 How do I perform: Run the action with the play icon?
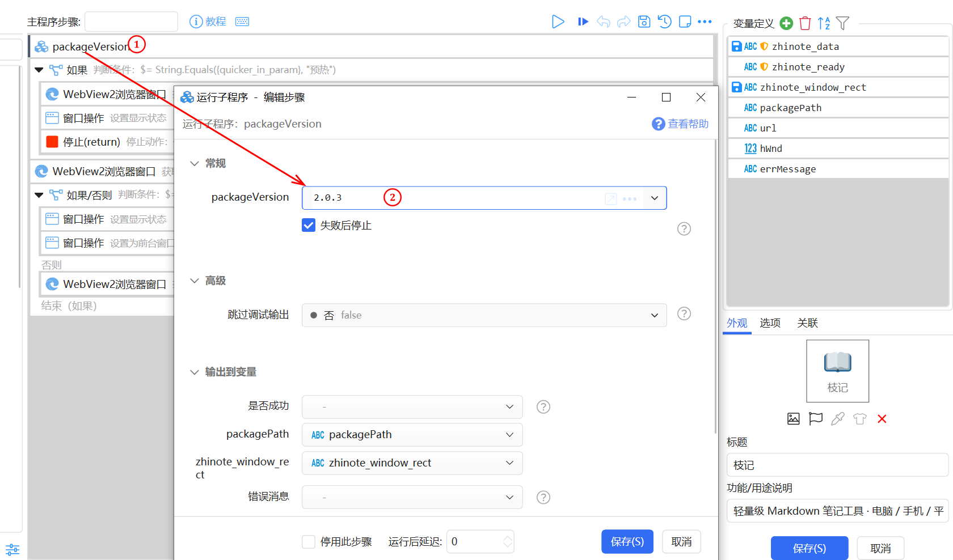tap(558, 22)
